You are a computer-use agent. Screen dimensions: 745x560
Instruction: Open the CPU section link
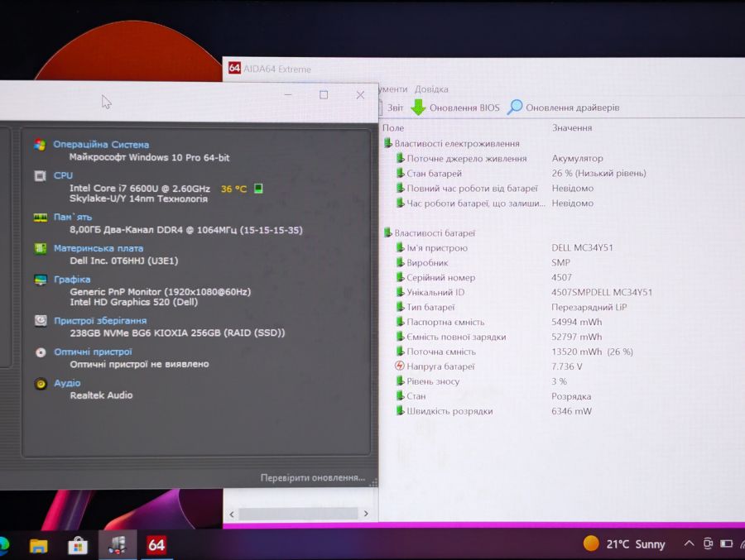pos(63,175)
